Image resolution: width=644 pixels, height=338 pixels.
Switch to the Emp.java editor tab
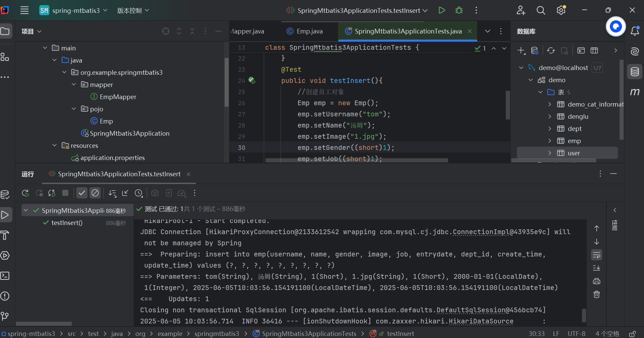(304, 31)
